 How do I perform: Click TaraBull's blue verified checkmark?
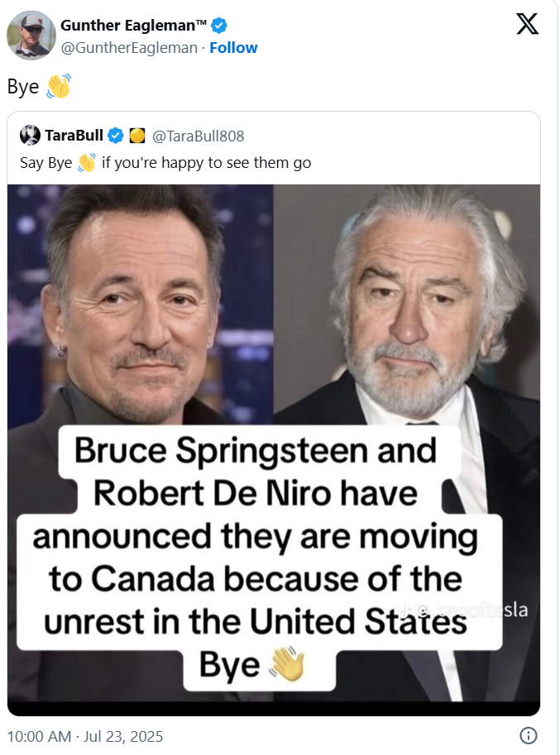pos(117,136)
